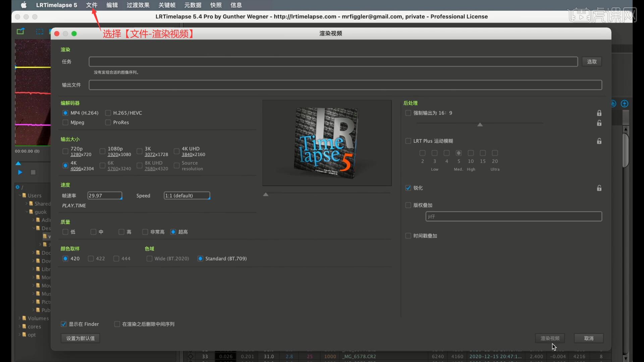This screenshot has height=362, width=644.
Task: Click the Volumes folder icon in the tree
Action: click(24, 318)
